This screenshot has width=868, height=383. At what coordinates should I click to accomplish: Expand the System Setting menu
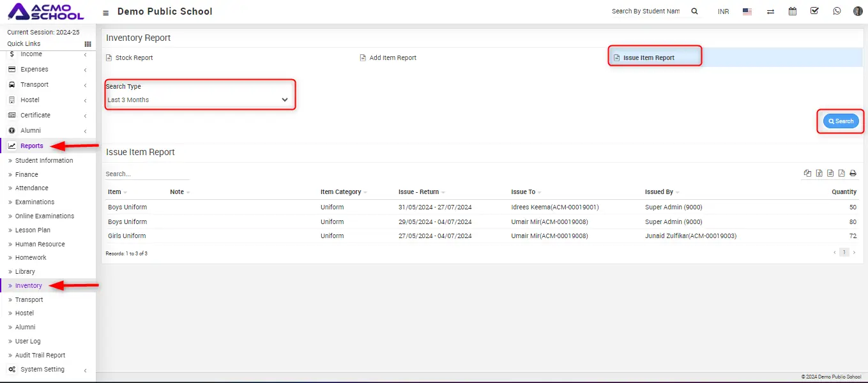point(42,370)
